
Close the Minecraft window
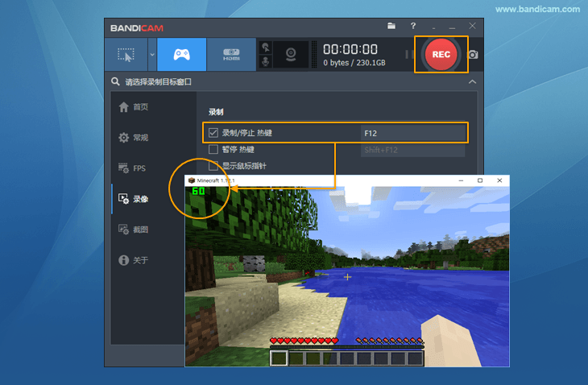(x=499, y=180)
